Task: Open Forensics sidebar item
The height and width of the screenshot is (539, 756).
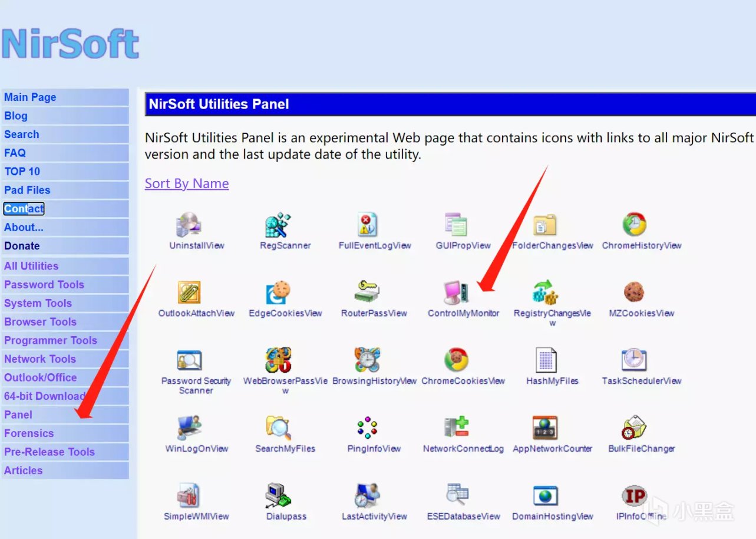Action: [x=65, y=433]
